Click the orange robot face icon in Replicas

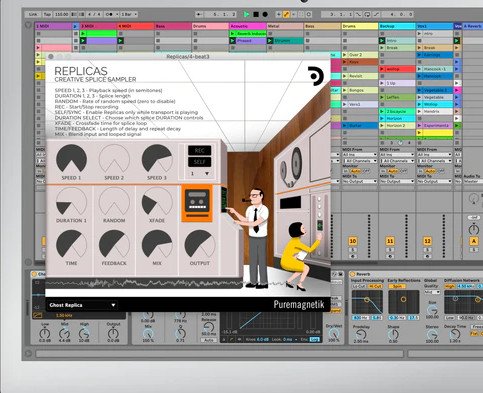coord(197,203)
